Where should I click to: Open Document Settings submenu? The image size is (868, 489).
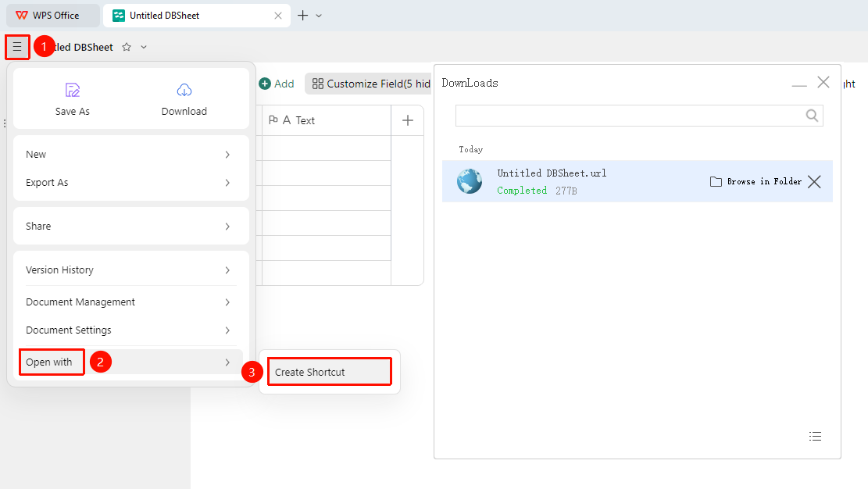[x=130, y=330]
